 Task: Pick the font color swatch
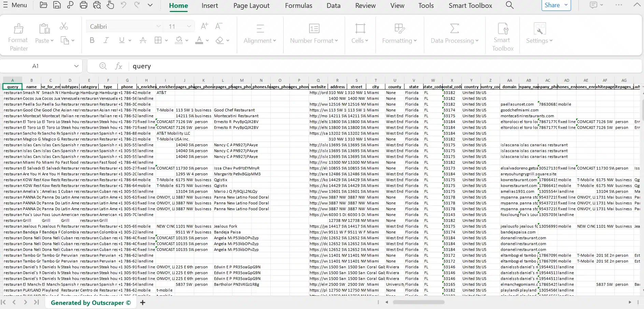point(199,40)
